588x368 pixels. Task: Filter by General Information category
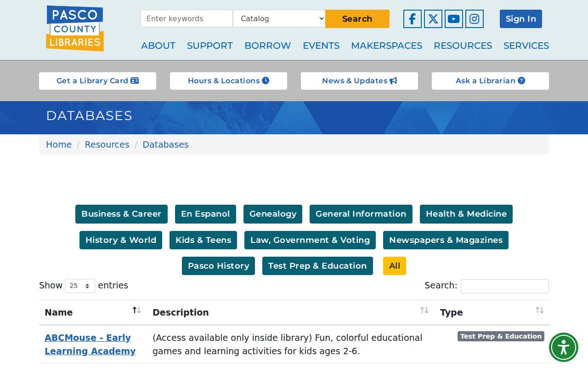click(x=361, y=214)
